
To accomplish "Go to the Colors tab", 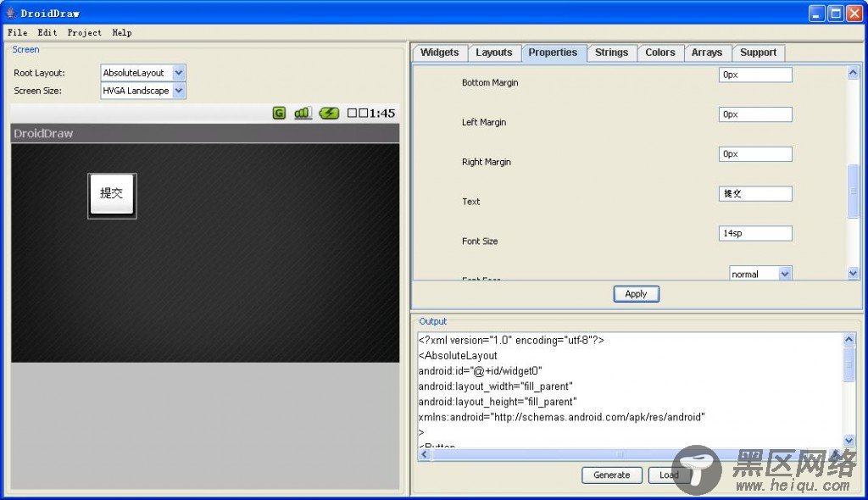I will click(659, 53).
